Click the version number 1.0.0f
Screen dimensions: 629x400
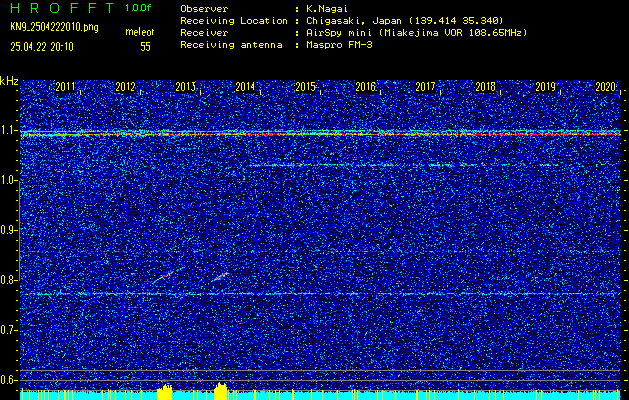coord(138,8)
